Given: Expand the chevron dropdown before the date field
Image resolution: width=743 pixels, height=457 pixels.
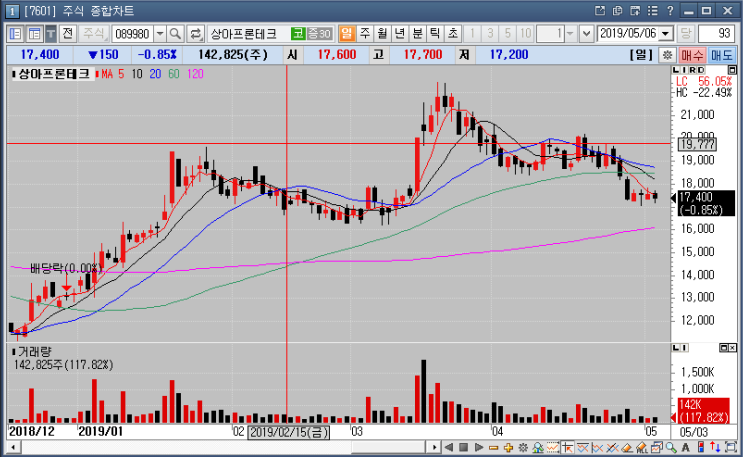Looking at the screenshot, I should coord(586,34).
